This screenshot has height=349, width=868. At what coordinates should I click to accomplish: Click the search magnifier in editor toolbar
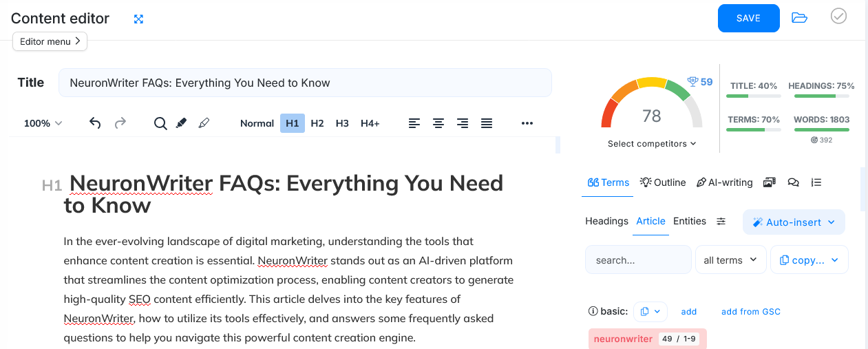coord(160,123)
